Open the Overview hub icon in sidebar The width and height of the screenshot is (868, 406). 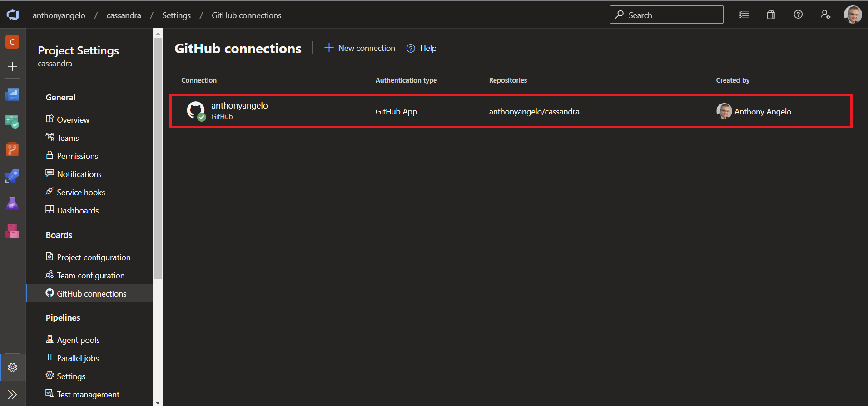(x=12, y=94)
